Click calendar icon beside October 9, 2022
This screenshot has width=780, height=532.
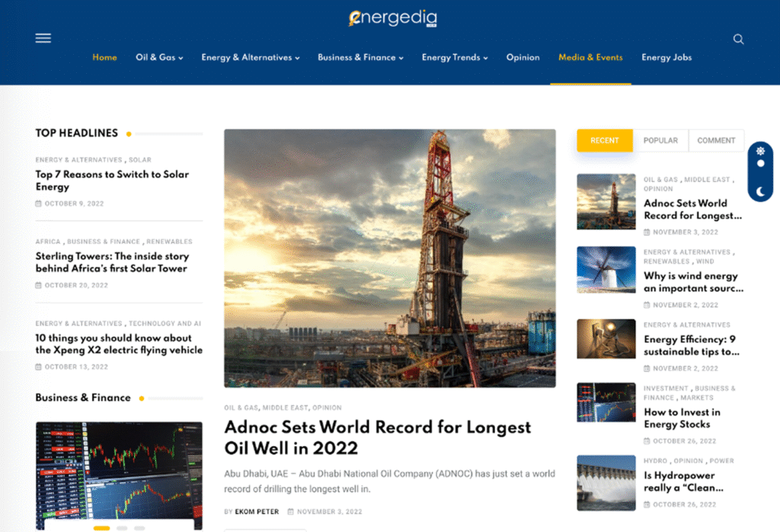point(39,204)
